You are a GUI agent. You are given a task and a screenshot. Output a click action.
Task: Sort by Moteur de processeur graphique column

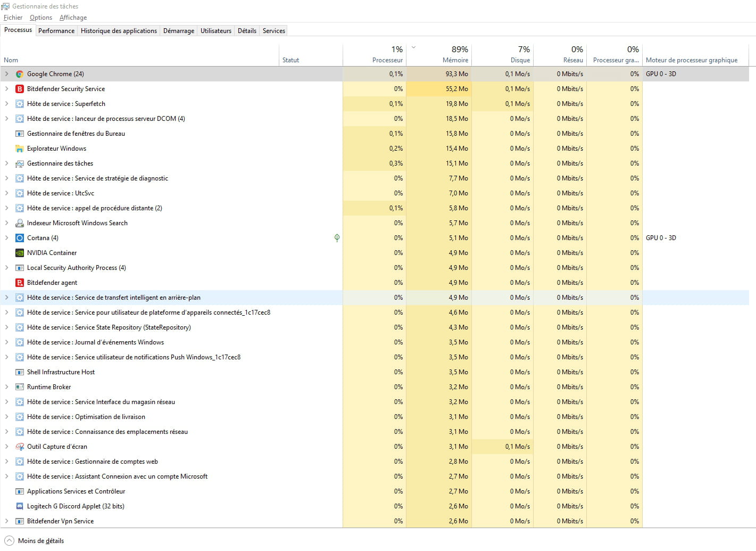pyautogui.click(x=695, y=55)
